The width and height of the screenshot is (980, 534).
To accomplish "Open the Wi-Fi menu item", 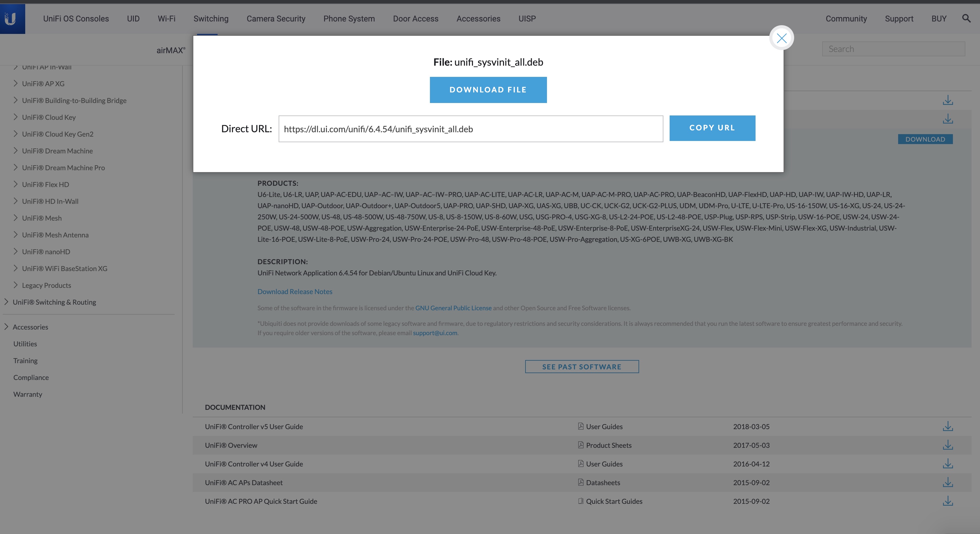I will pyautogui.click(x=167, y=19).
